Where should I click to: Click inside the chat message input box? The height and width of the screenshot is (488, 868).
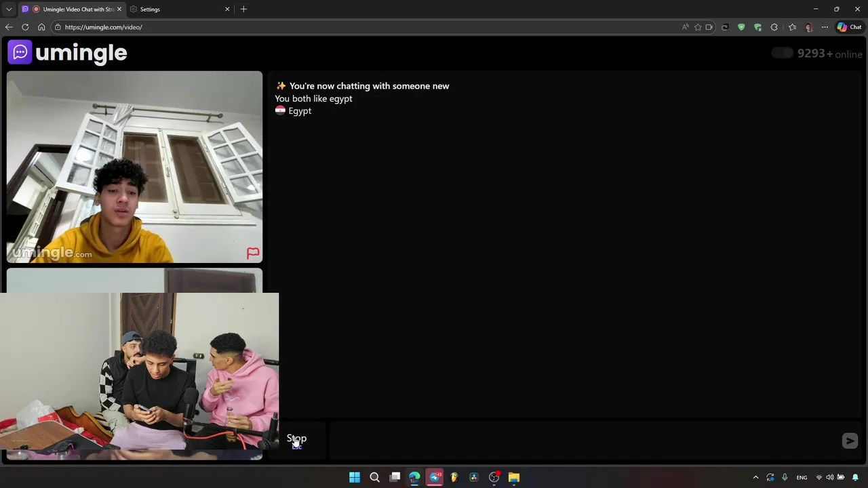pos(583,441)
